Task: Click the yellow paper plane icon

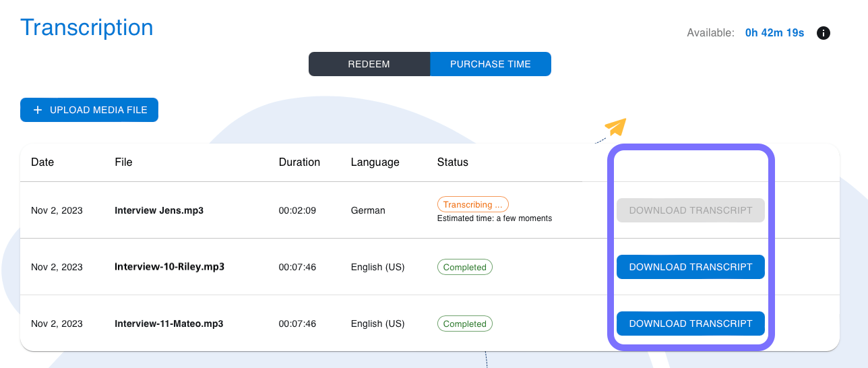Action: (616, 127)
